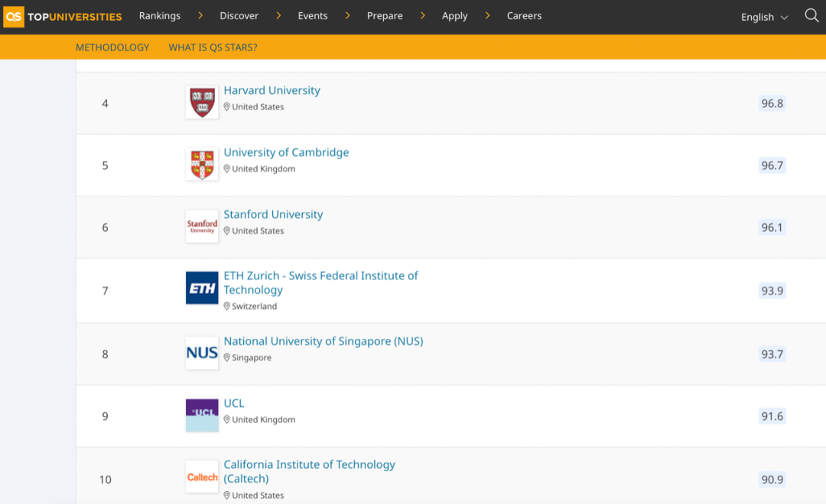The image size is (826, 504).
Task: Expand the chevron after Prepare
Action: [x=422, y=16]
